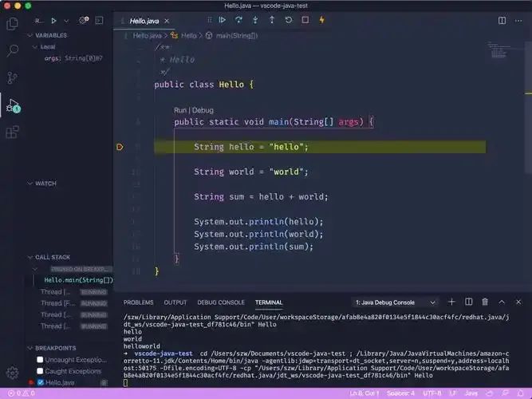The width and height of the screenshot is (532, 399).
Task: Open launch.json configuration gear
Action: point(84,21)
